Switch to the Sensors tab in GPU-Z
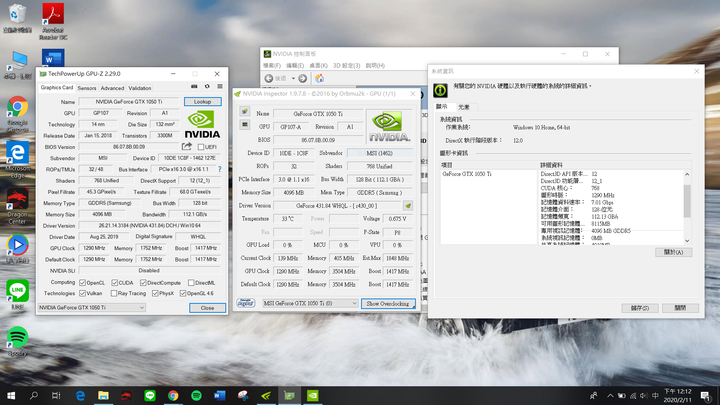 pyautogui.click(x=87, y=88)
